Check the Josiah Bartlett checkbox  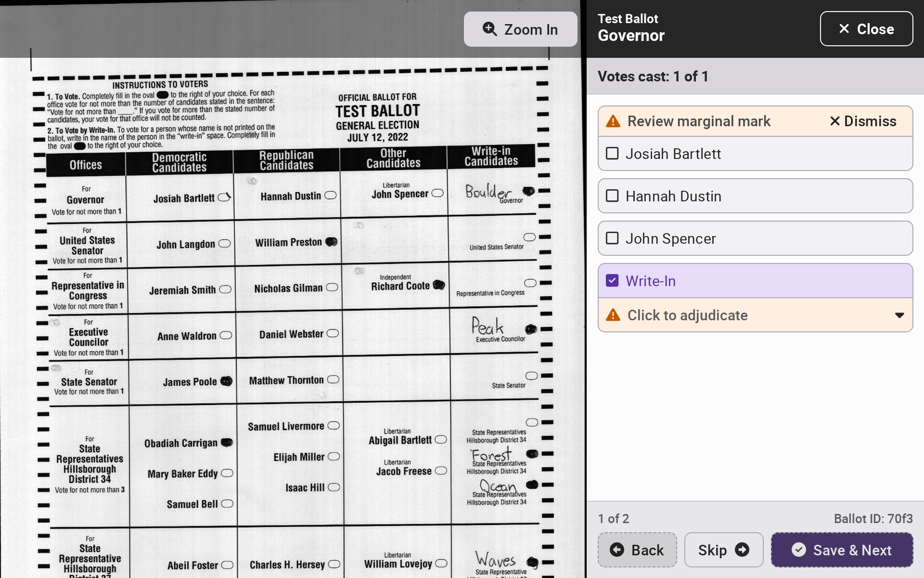612,154
